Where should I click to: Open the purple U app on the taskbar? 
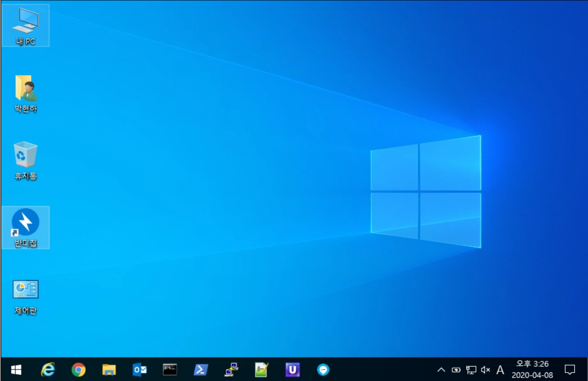pyautogui.click(x=293, y=370)
